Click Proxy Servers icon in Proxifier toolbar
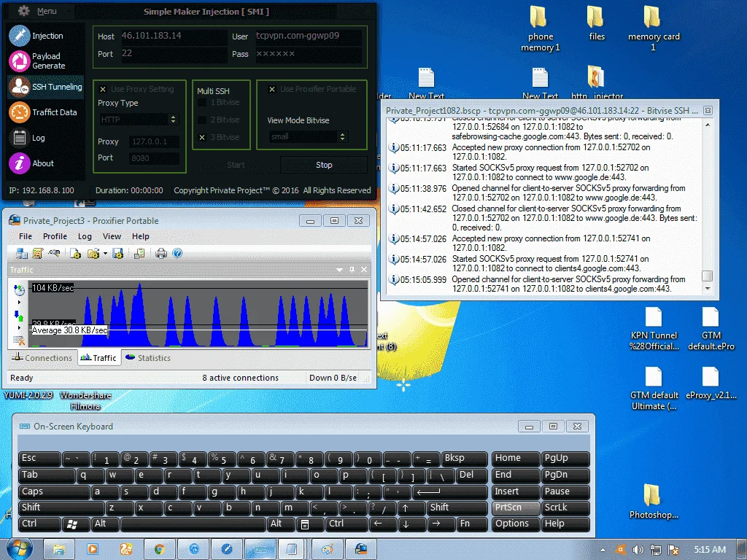The height and width of the screenshot is (560, 747). (21, 253)
